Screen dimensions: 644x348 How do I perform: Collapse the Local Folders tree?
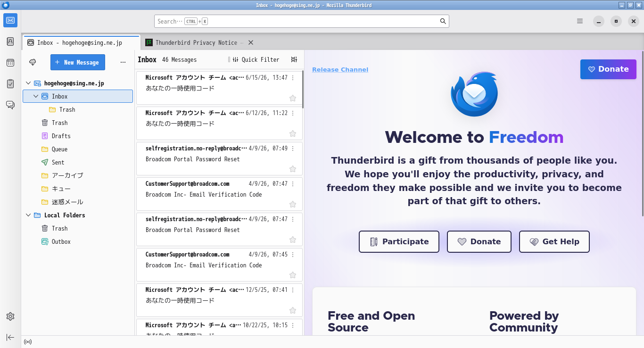28,215
